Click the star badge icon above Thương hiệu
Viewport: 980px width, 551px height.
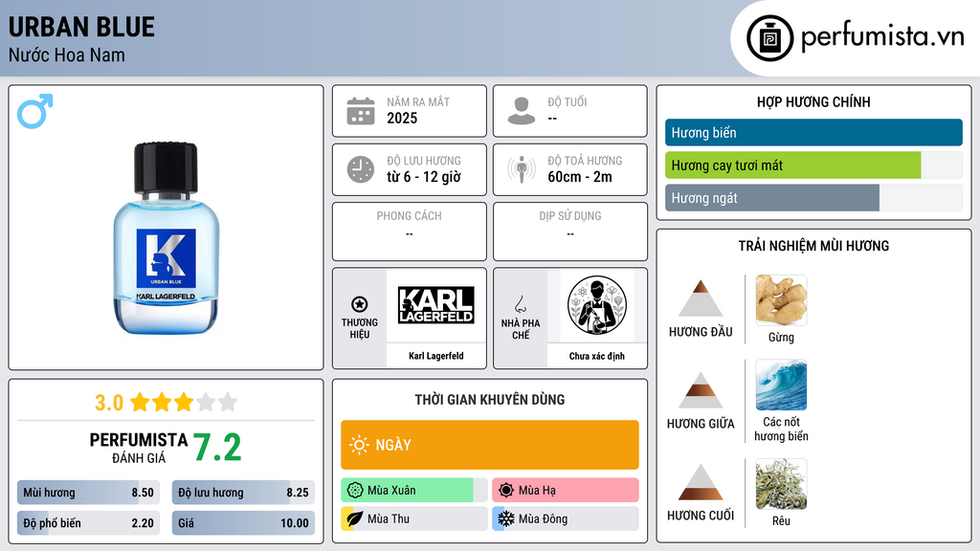[360, 304]
